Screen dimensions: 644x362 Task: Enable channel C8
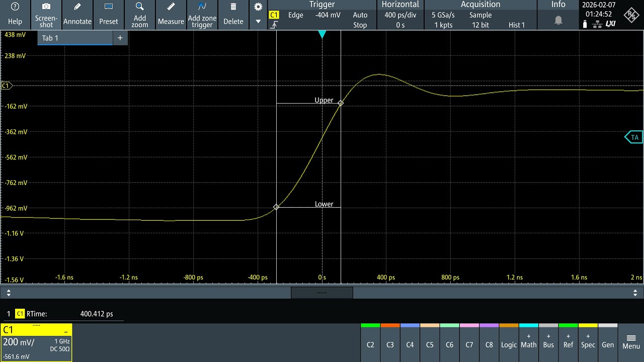(489, 342)
